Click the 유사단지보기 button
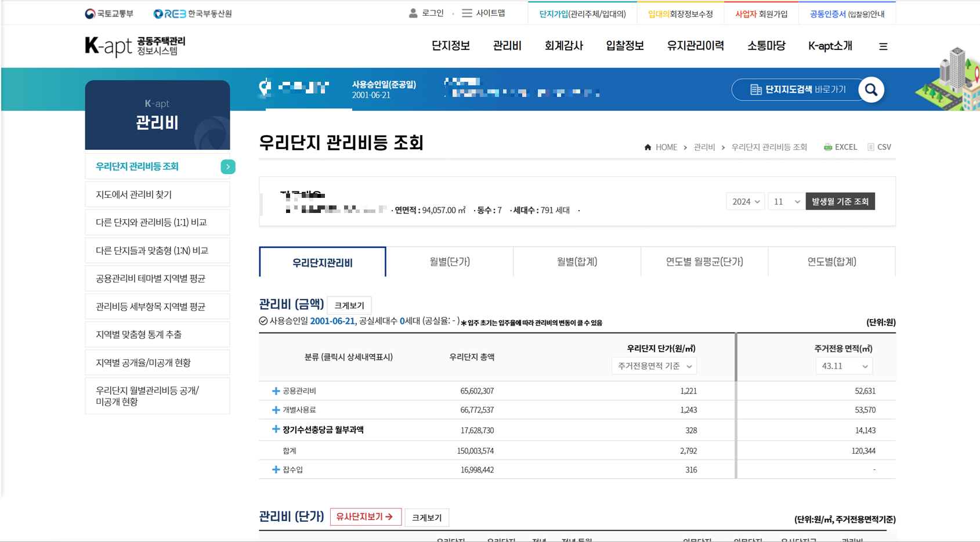 (x=366, y=516)
